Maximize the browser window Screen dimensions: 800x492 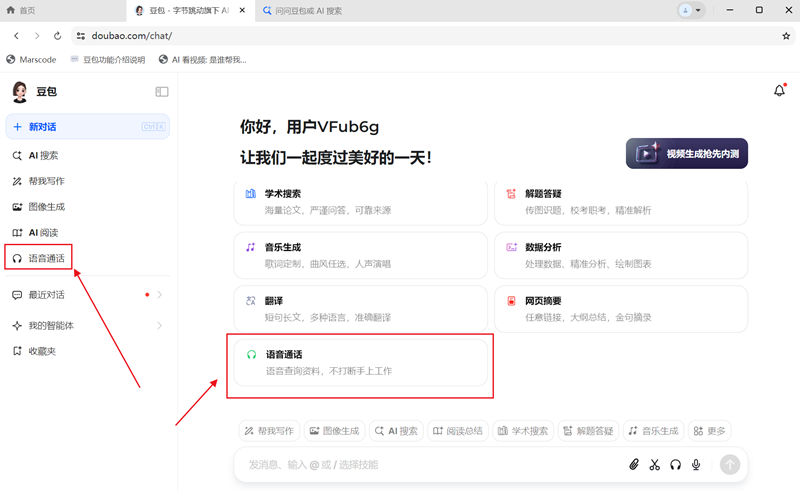pyautogui.click(x=759, y=10)
